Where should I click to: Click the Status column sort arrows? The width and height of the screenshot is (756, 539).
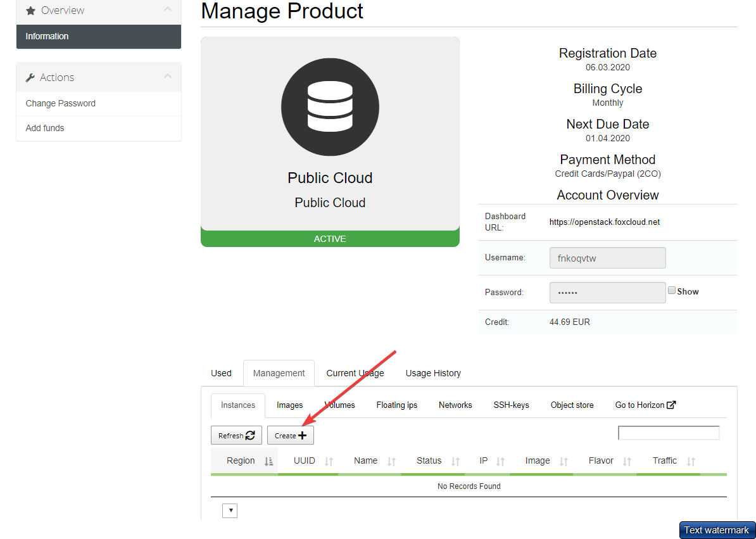coord(455,462)
